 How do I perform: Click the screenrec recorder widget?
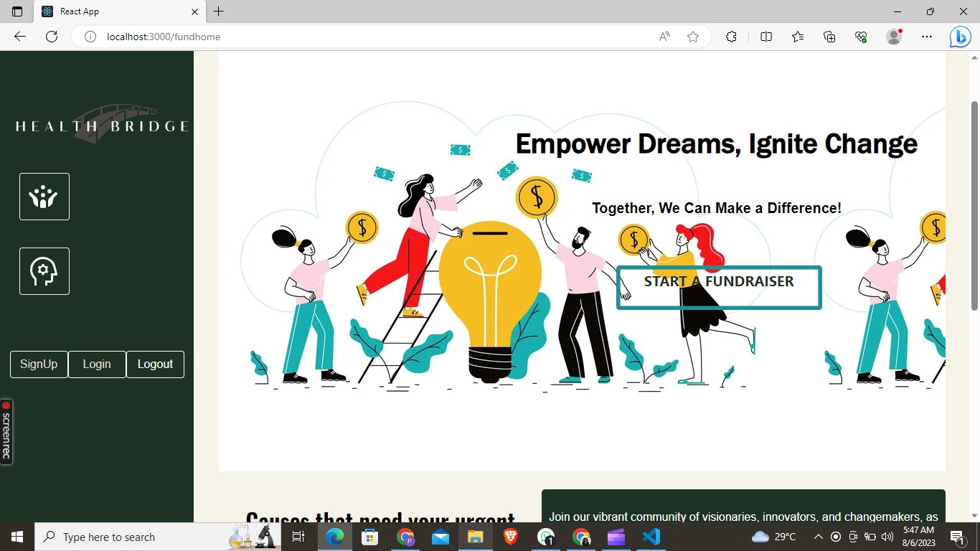pos(6,432)
